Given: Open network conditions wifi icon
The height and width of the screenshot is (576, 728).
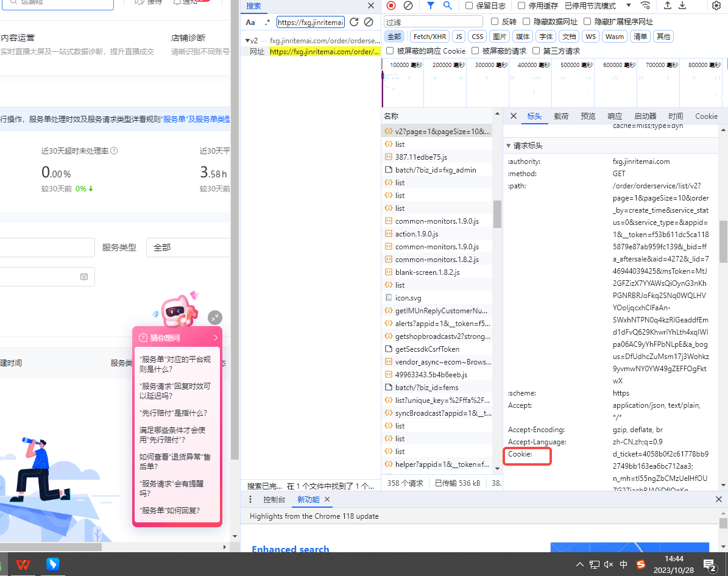Looking at the screenshot, I should tap(645, 5).
